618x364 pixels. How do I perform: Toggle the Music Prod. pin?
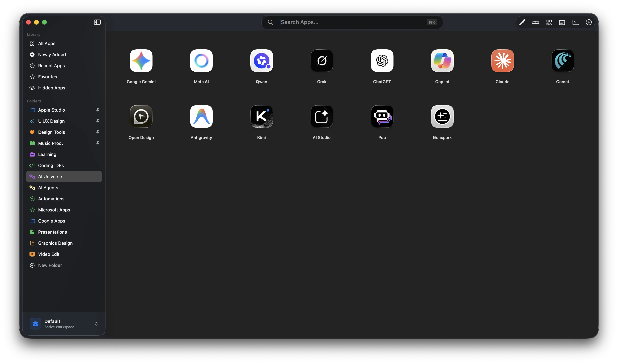(x=98, y=143)
